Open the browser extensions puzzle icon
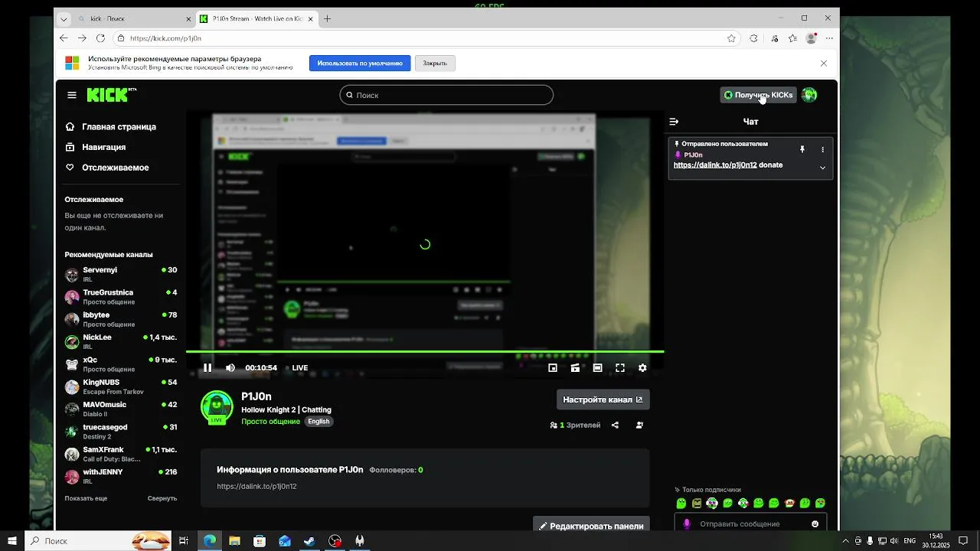The image size is (980, 551). tap(754, 38)
